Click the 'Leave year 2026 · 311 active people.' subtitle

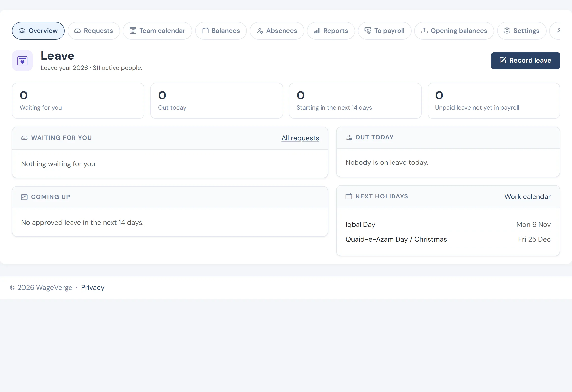pyautogui.click(x=91, y=68)
